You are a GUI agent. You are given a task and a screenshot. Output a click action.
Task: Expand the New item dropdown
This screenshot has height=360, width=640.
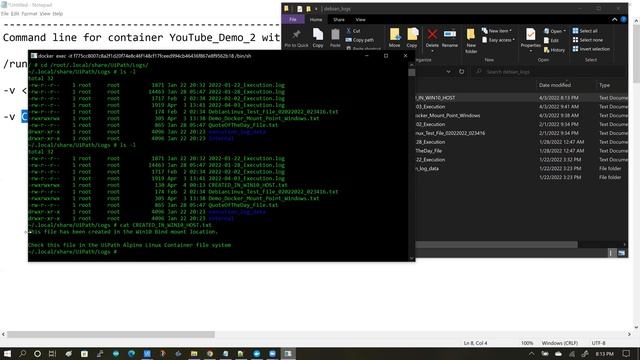[497, 31]
